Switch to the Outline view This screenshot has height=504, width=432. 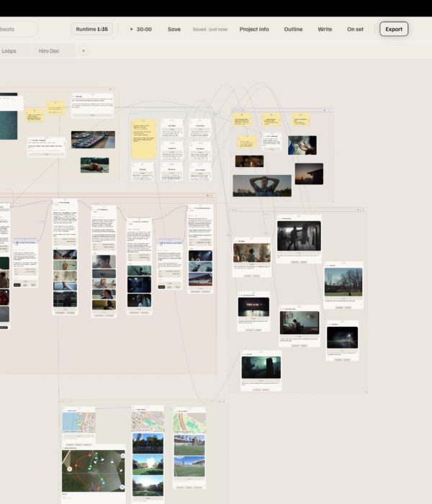pyautogui.click(x=293, y=30)
